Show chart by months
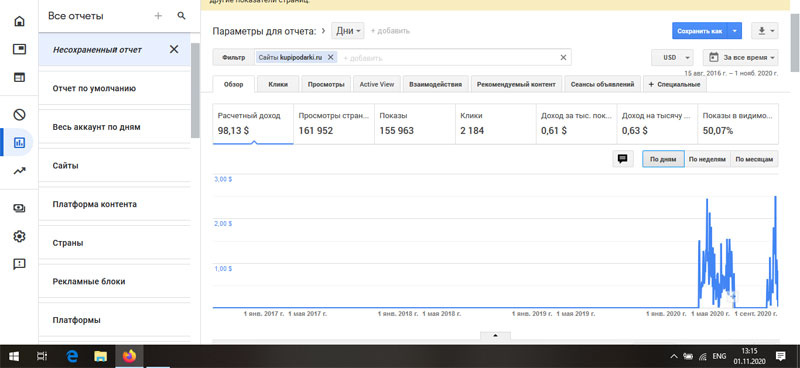 point(754,159)
